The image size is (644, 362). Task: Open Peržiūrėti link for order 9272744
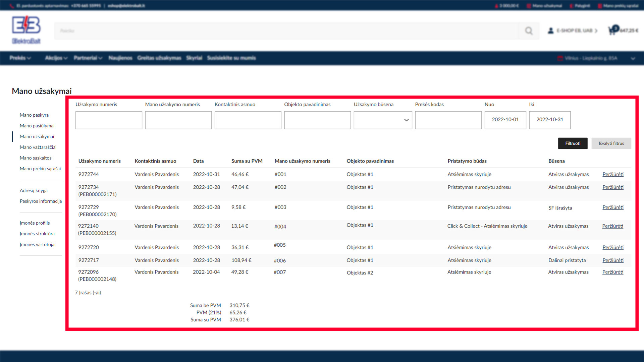coord(613,174)
